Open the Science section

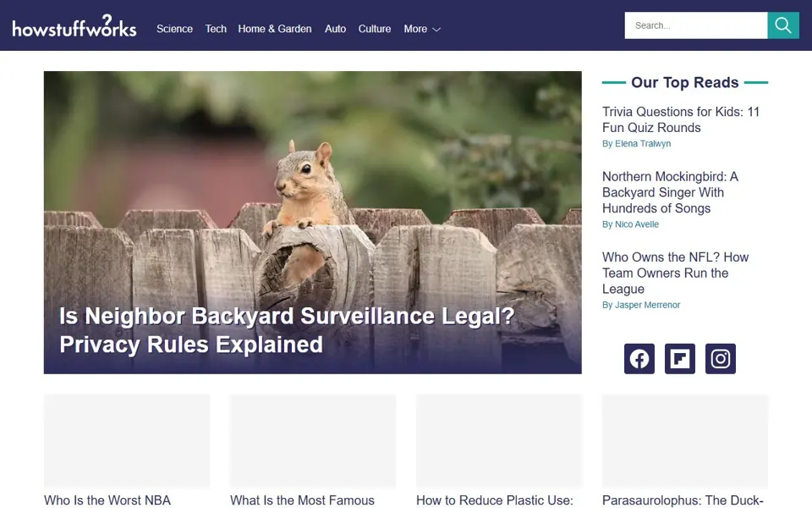click(174, 29)
